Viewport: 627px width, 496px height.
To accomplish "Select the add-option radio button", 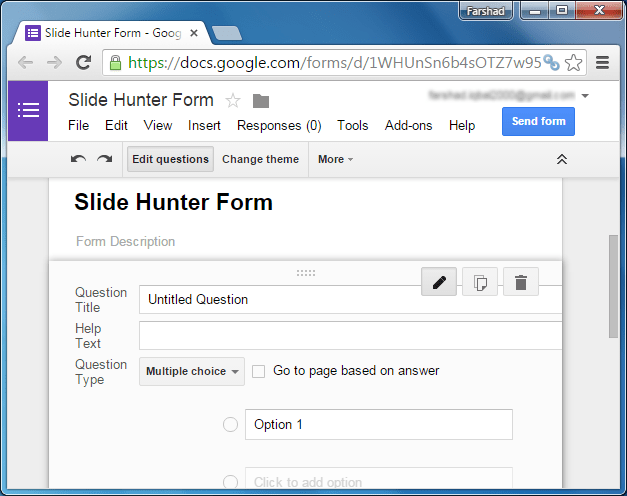I will (x=230, y=482).
